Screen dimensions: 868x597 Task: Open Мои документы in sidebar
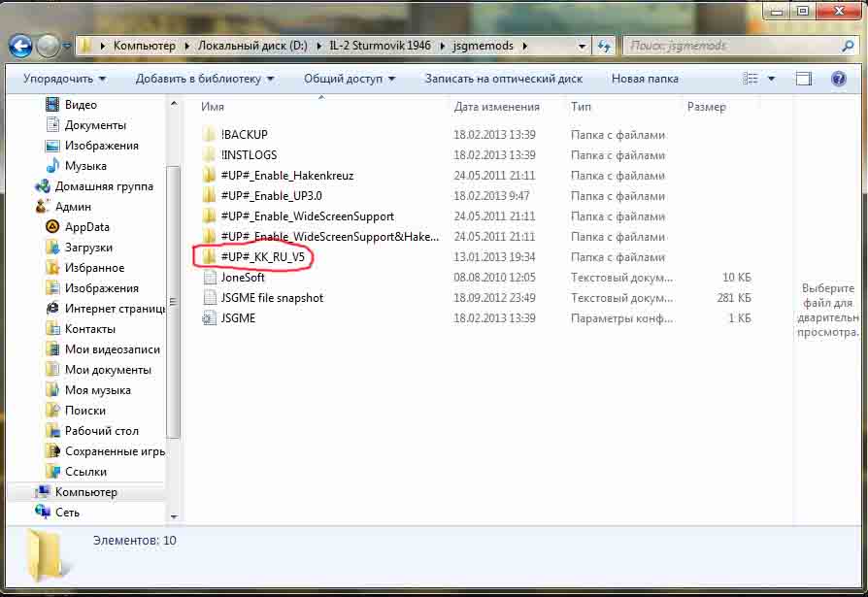[108, 370]
